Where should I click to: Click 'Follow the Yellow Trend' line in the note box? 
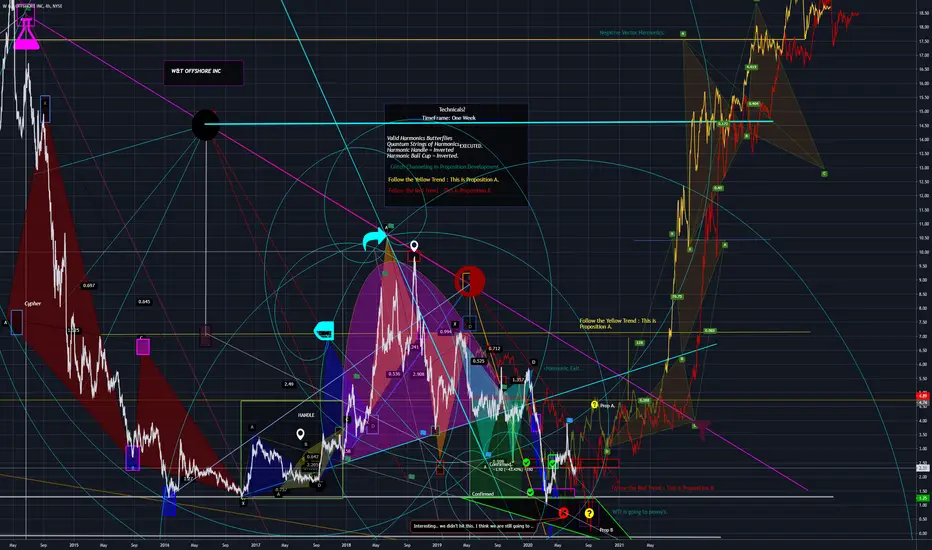coord(443,180)
